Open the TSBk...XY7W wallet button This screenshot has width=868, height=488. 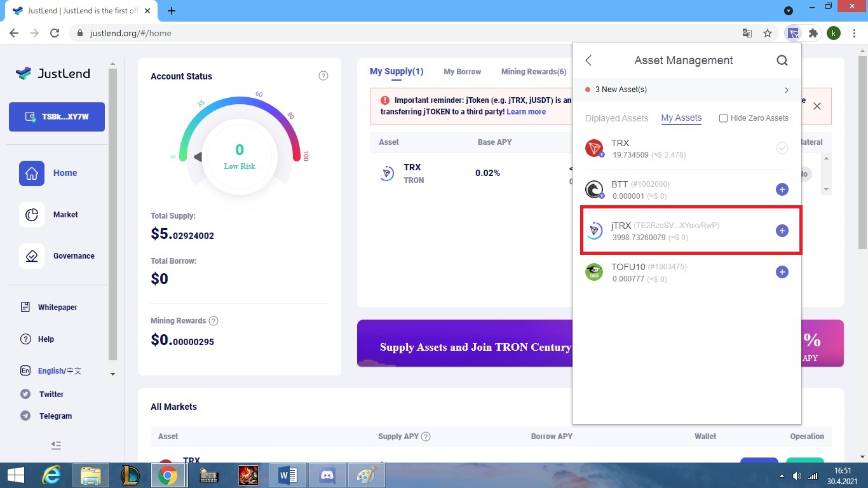coord(57,117)
